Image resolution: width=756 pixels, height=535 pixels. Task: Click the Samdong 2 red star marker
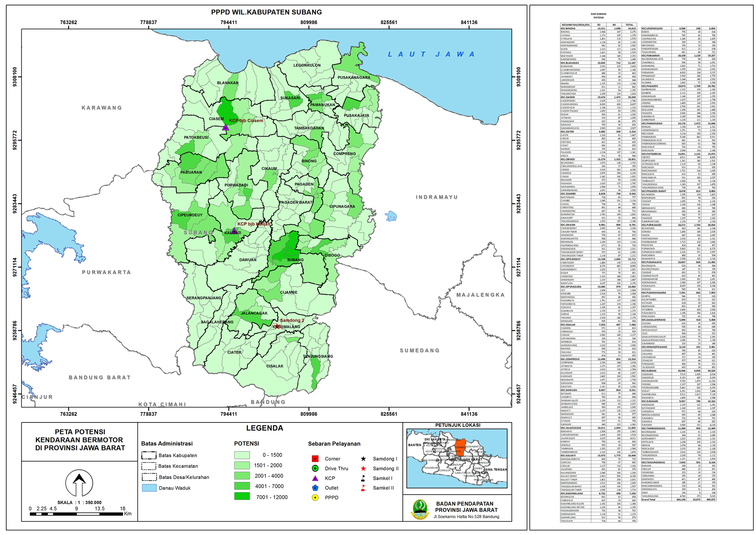tap(277, 326)
